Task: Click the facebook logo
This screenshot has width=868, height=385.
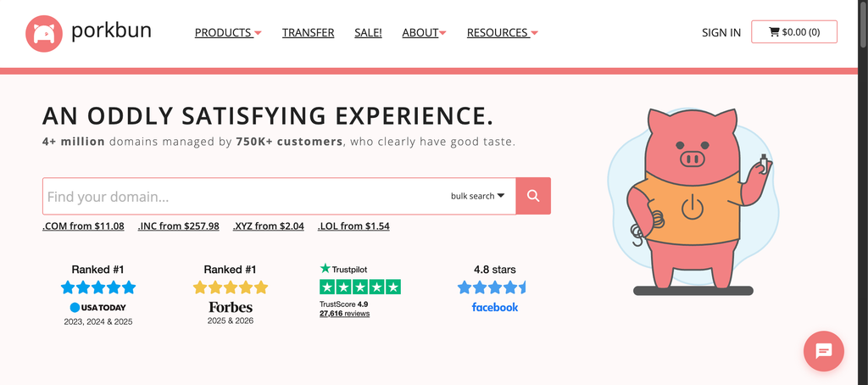Action: [x=495, y=307]
